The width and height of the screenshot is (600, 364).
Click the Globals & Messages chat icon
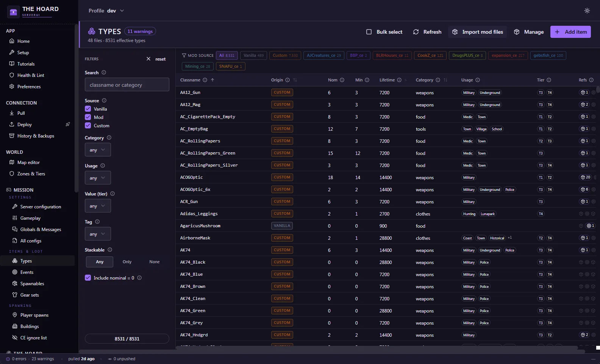pos(15,229)
